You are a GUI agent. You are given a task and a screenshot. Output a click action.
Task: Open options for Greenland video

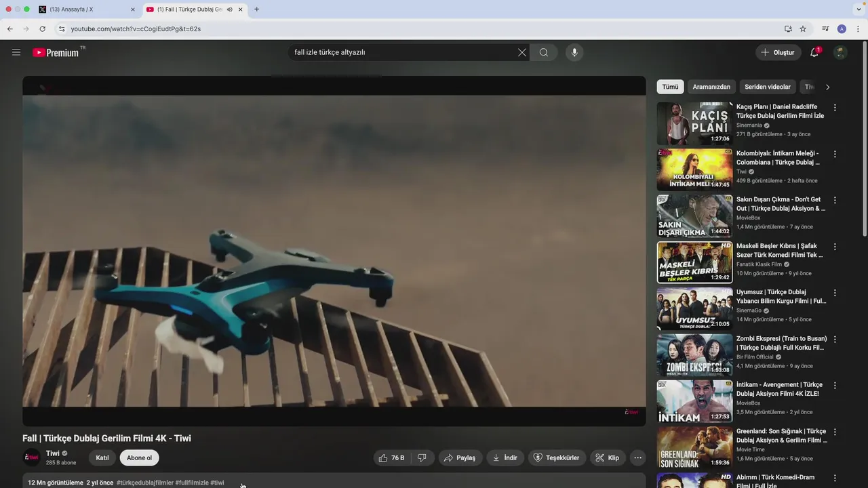835,432
